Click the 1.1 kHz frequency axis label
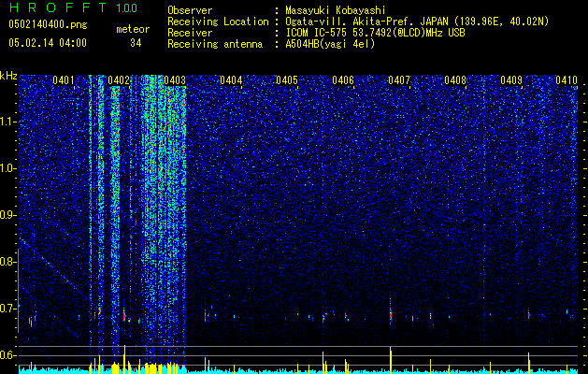Image resolution: width=588 pixels, height=374 pixels. [8, 122]
